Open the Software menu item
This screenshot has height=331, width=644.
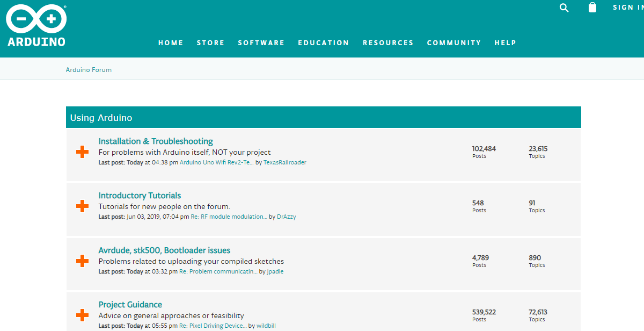click(x=261, y=43)
